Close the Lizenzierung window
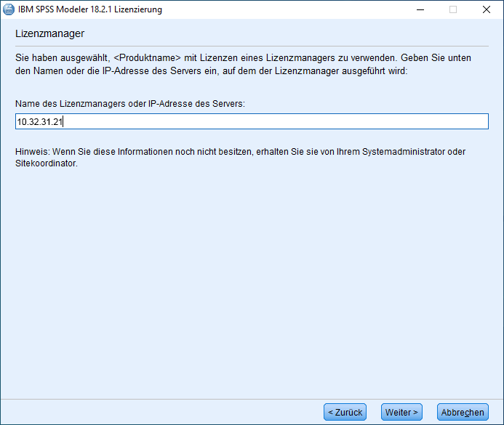The height and width of the screenshot is (425, 504). [x=487, y=9]
